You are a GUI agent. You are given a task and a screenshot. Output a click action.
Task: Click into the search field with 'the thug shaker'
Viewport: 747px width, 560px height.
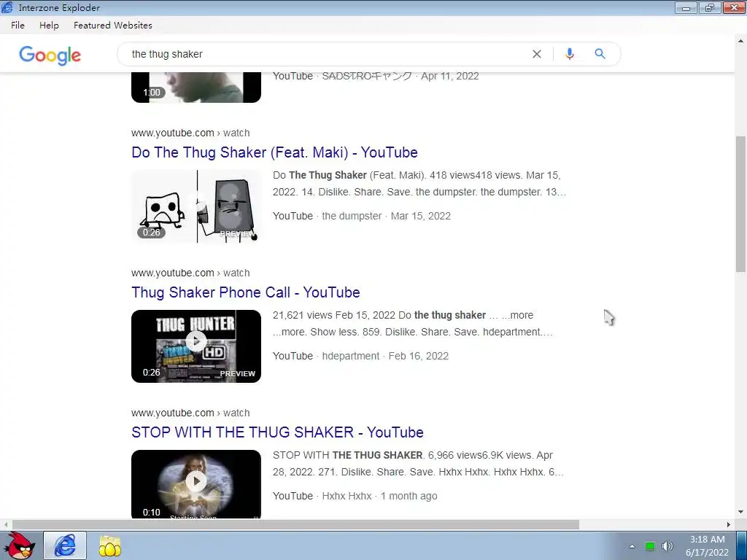click(329, 54)
